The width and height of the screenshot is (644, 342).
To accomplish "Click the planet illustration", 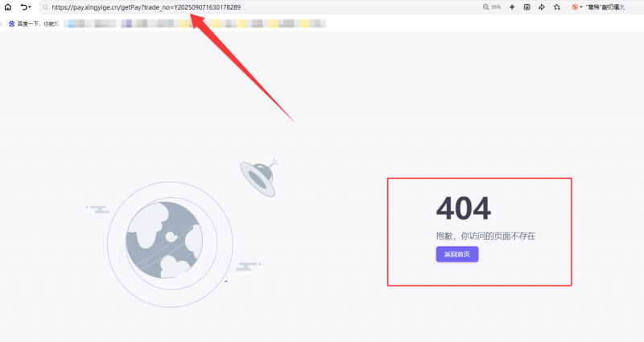I will click(163, 237).
